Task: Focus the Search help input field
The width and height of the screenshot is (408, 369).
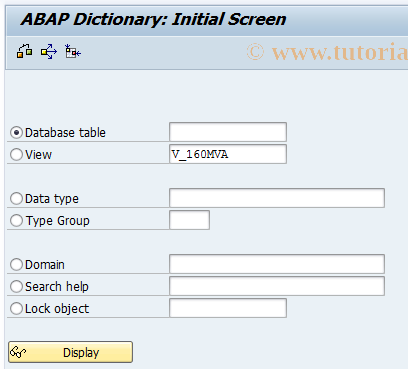Action: [277, 286]
